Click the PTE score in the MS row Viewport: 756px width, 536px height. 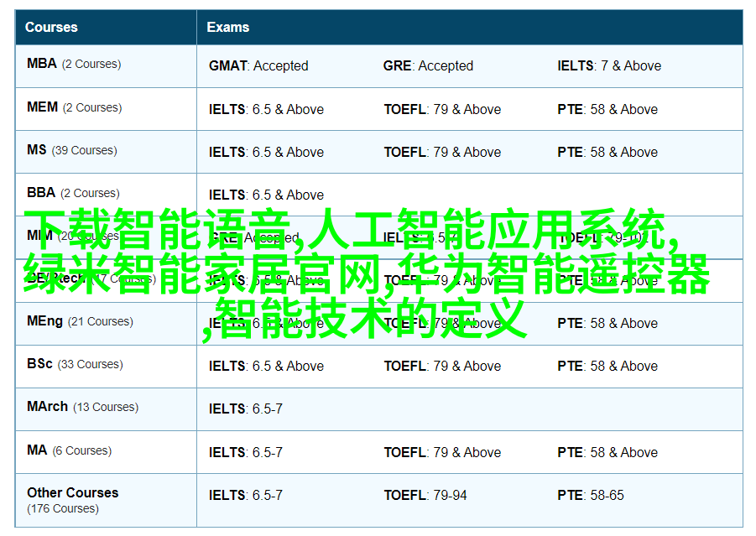[x=607, y=153]
